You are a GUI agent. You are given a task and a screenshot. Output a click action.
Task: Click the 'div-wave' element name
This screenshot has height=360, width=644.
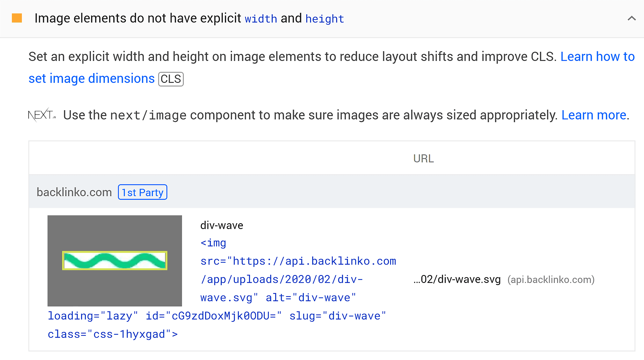click(222, 225)
